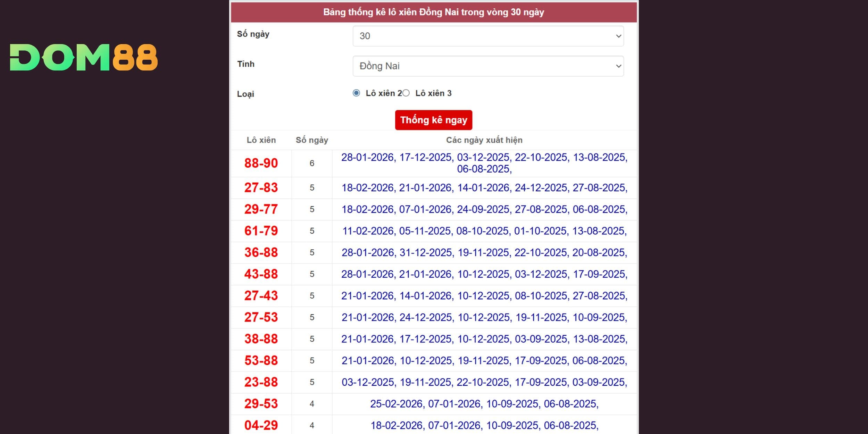
Task: Click the red table title banner
Action: pos(434,12)
